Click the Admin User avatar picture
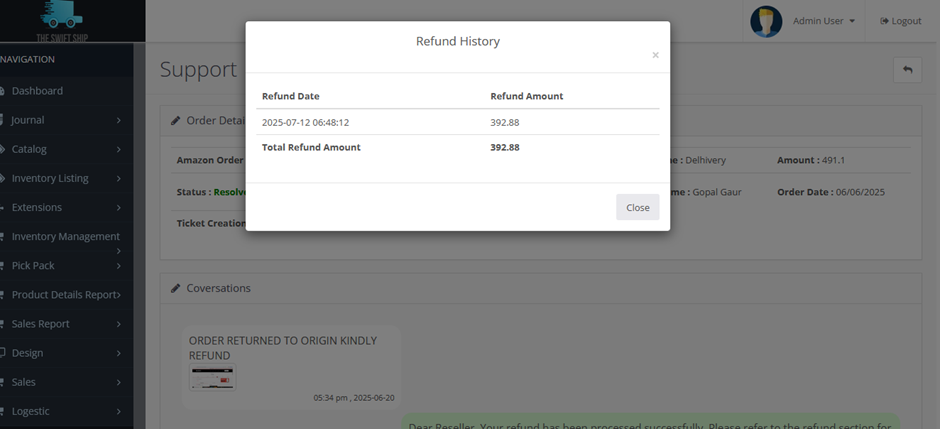The width and height of the screenshot is (940, 429). coord(766,21)
